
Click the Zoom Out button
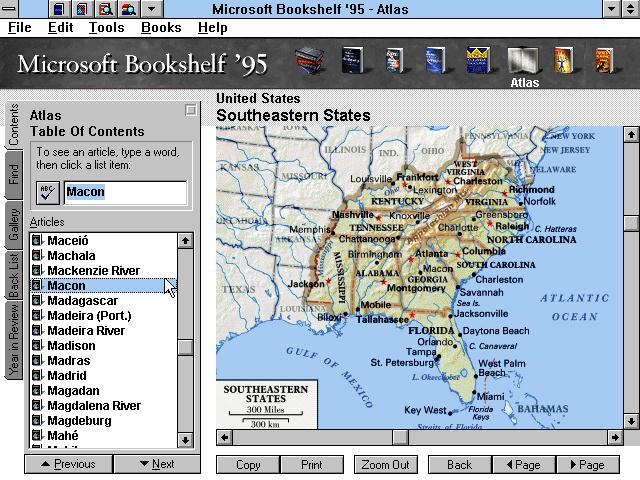pyautogui.click(x=386, y=465)
